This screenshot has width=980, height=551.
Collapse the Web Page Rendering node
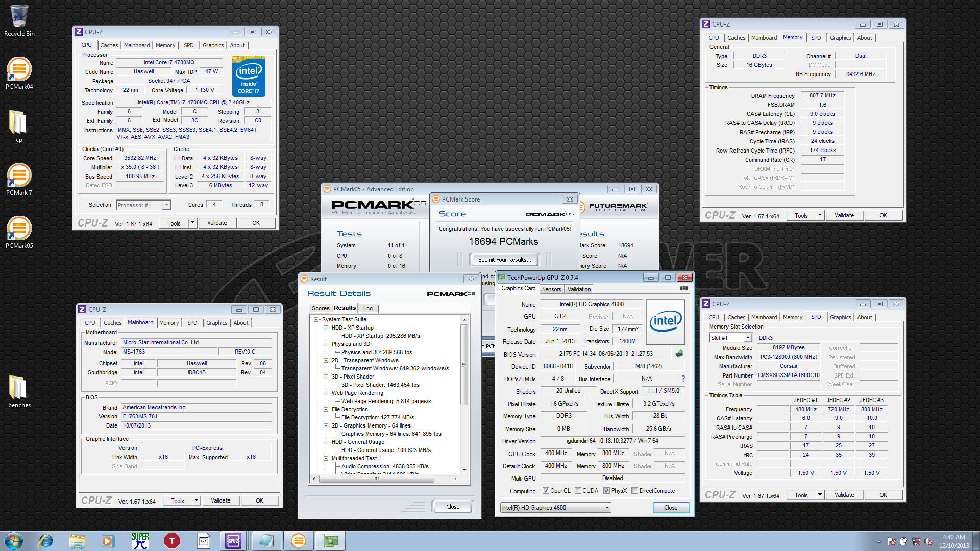click(x=326, y=393)
